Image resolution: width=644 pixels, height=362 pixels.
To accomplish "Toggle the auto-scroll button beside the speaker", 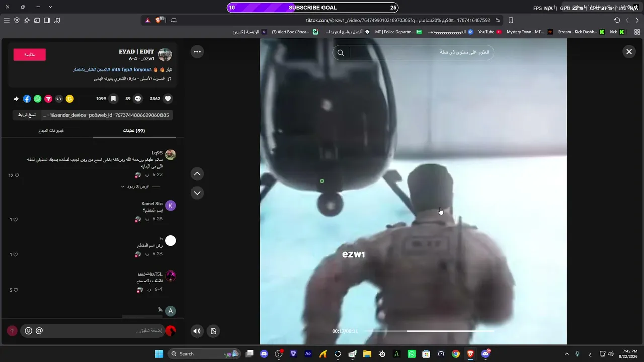I will coord(214,331).
